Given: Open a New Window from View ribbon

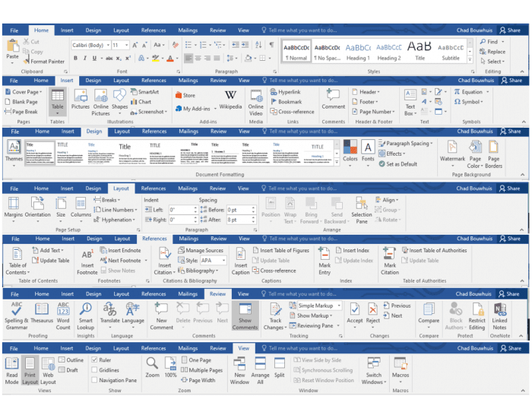Looking at the screenshot, I should pyautogui.click(x=239, y=371).
